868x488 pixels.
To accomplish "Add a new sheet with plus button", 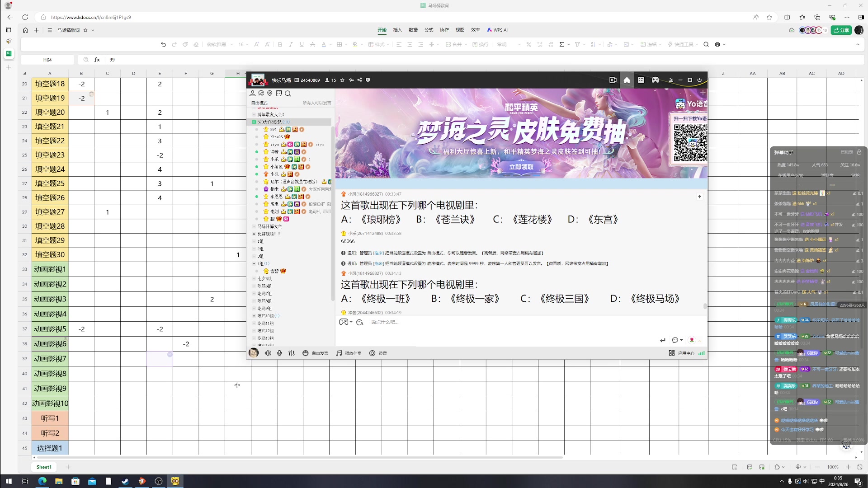I will (x=68, y=467).
